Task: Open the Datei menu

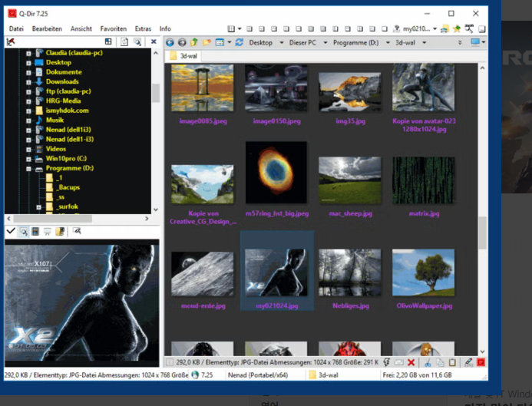Action: click(x=16, y=29)
